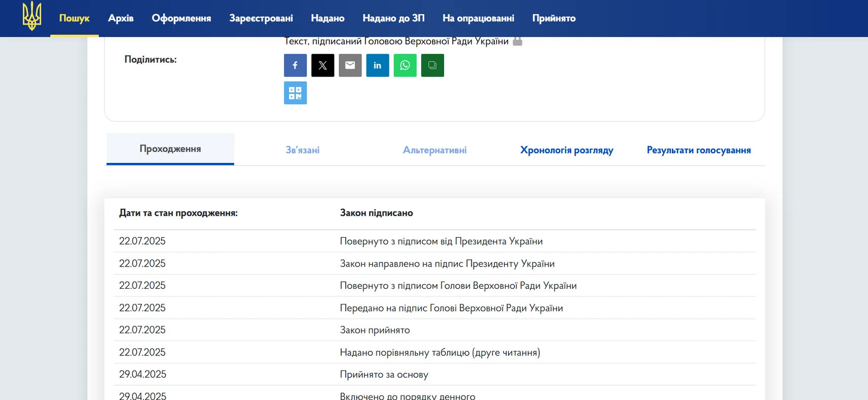This screenshot has height=400, width=868.
Task: Open Зареєстровані in the navigation bar
Action: coord(261,18)
